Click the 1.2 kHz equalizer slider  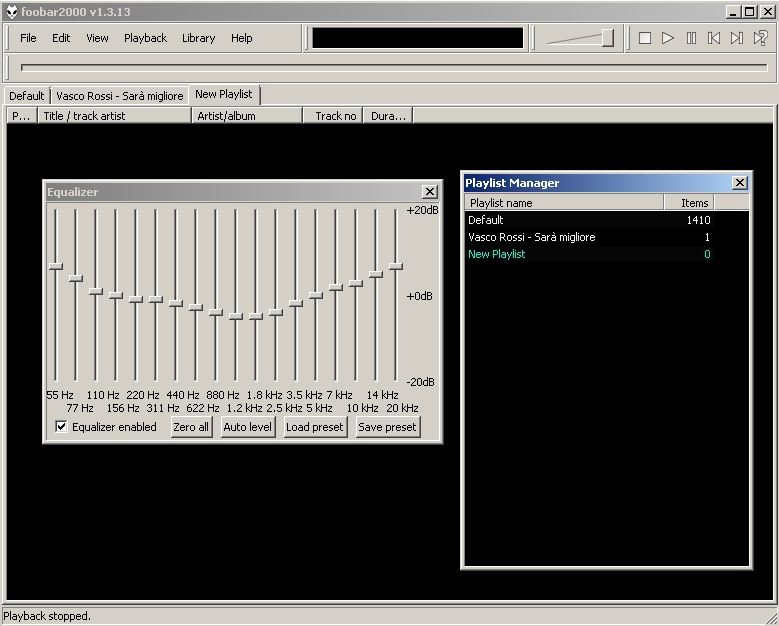pyautogui.click(x=235, y=316)
